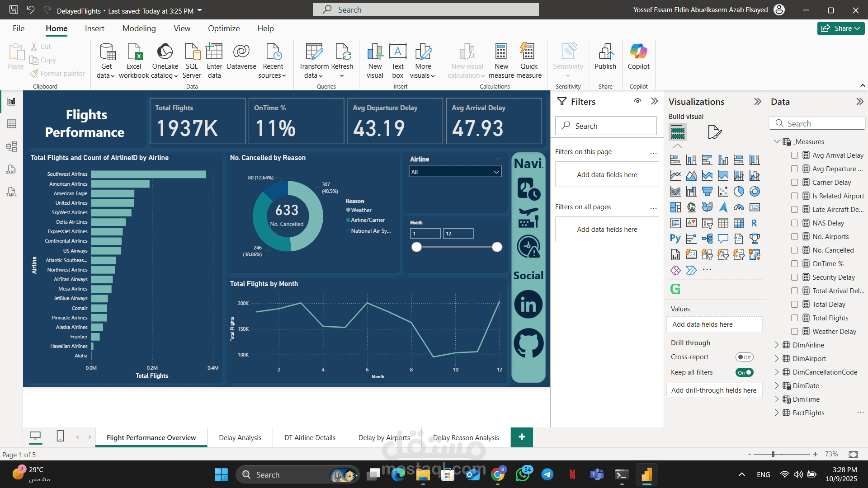Check the Total Flights measure checkbox
The height and width of the screenshot is (488, 868).
click(794, 318)
